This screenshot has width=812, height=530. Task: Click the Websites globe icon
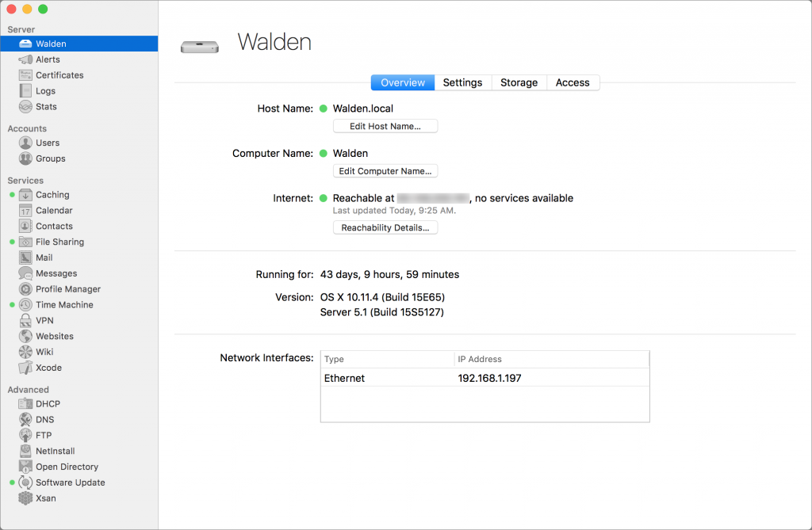(x=25, y=336)
